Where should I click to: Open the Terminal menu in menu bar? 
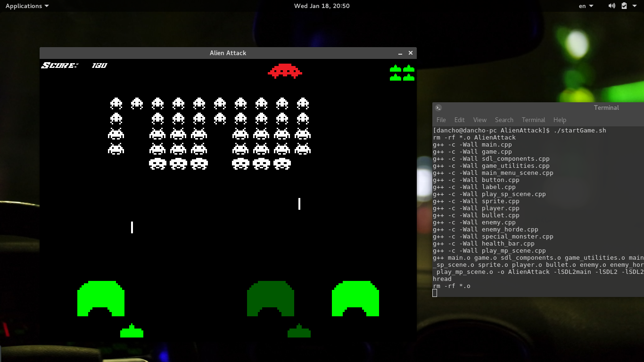click(x=533, y=120)
